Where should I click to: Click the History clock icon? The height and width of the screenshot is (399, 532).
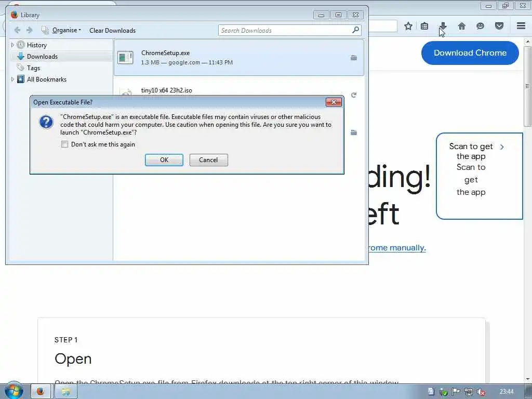click(x=21, y=45)
